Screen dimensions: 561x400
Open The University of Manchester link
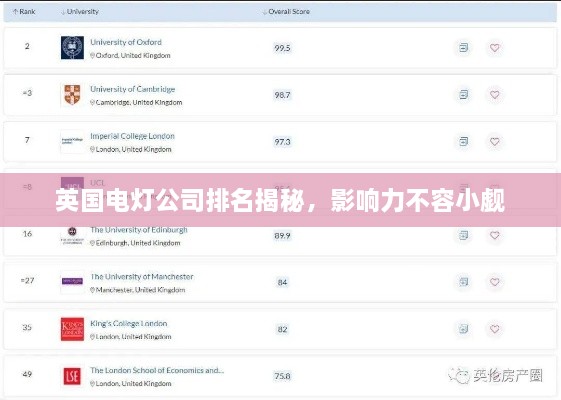pyautogui.click(x=142, y=277)
